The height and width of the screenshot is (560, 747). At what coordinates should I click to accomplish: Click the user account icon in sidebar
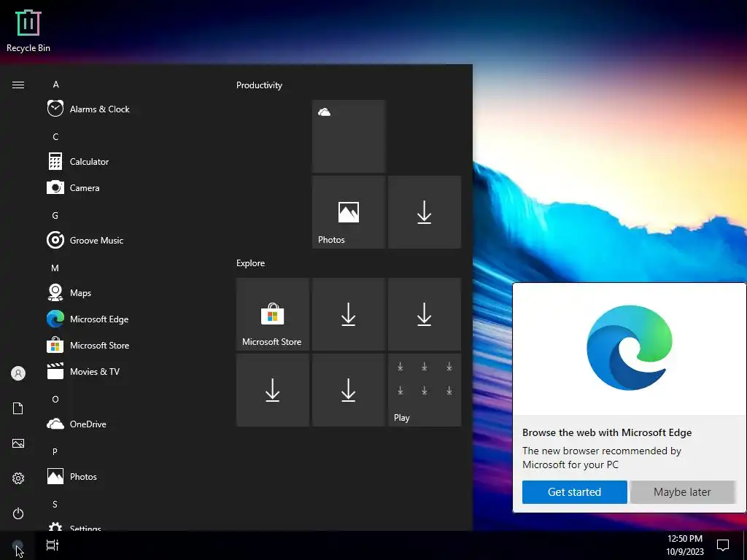(18, 373)
